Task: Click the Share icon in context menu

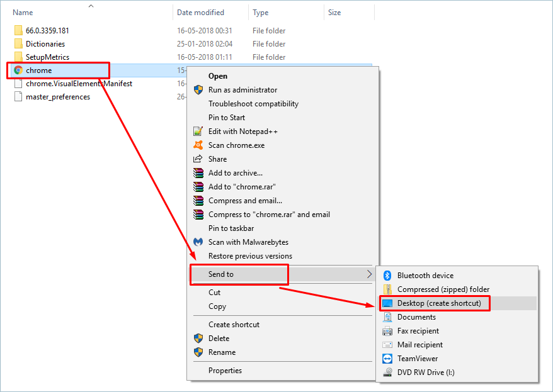Action: tap(198, 159)
